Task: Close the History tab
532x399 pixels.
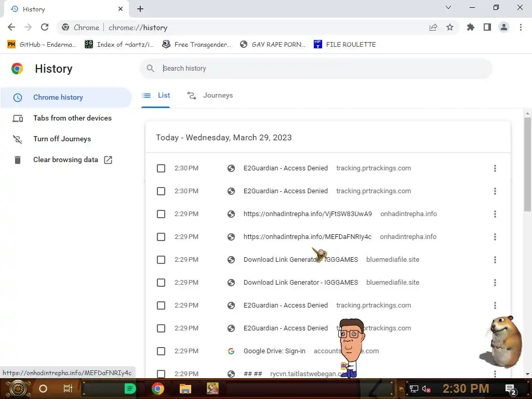Action: [x=121, y=9]
